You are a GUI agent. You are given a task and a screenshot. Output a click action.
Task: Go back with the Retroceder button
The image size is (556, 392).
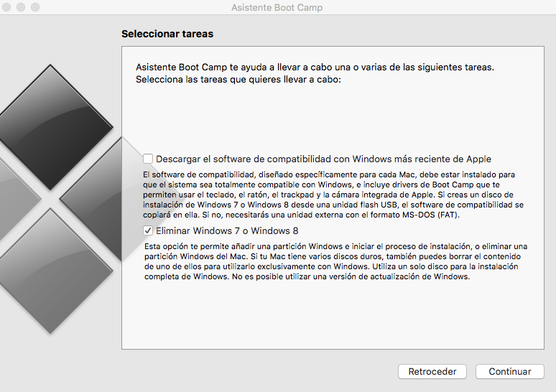(432, 371)
